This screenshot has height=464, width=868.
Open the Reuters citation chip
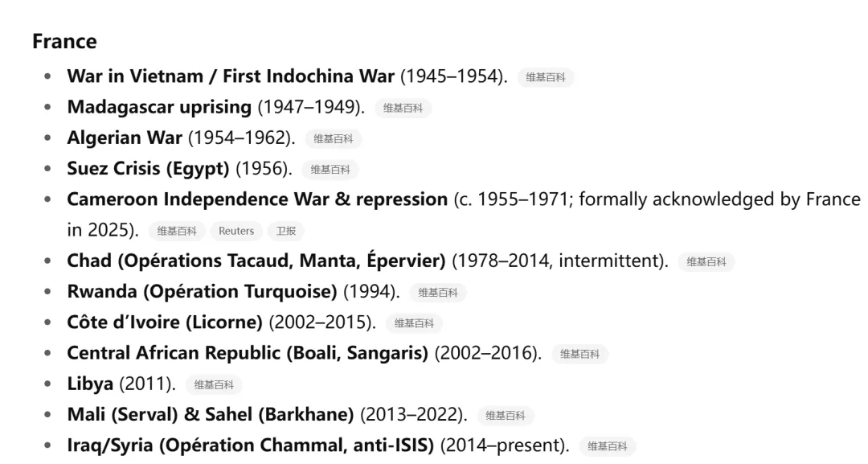coord(236,231)
